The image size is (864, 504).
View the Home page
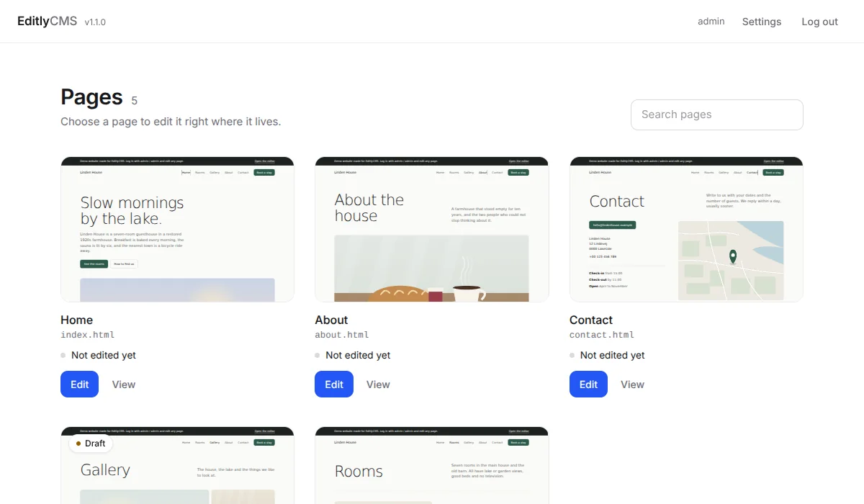click(124, 384)
